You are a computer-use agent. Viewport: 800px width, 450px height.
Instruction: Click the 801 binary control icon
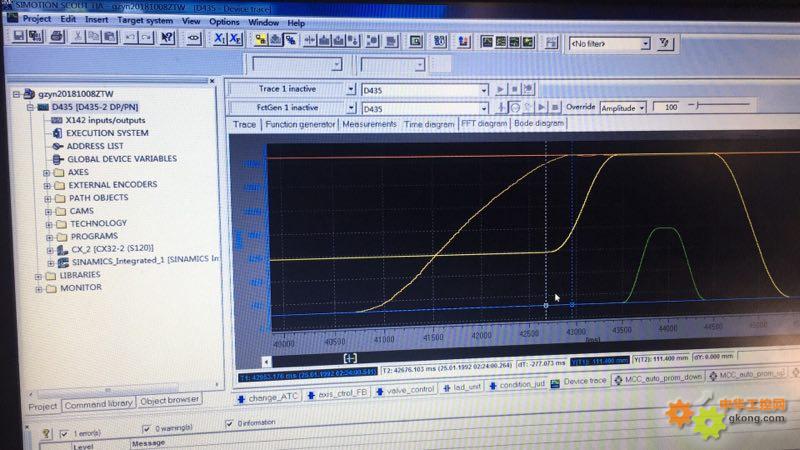click(x=440, y=41)
